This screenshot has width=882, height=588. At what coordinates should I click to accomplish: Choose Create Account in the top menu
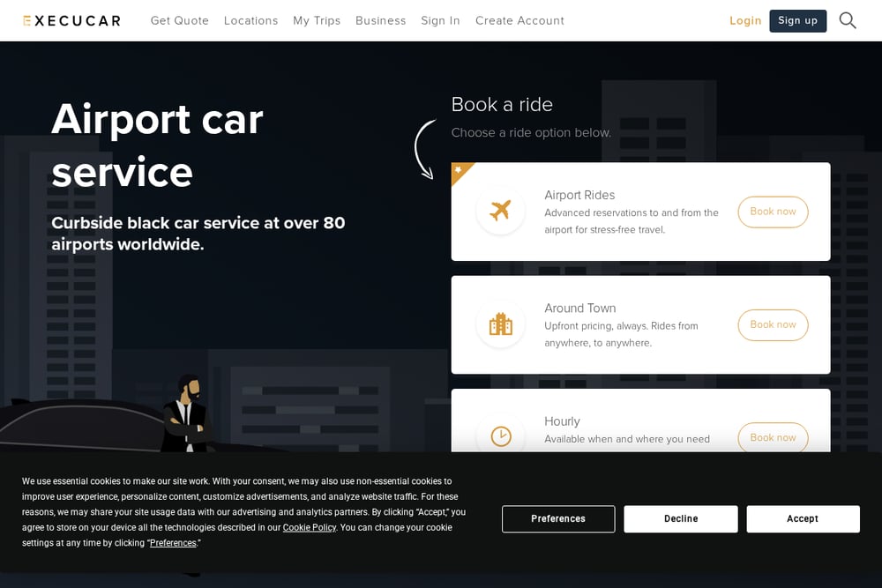point(519,21)
